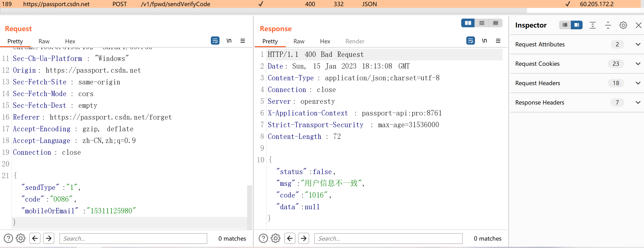644x248 pixels.
Task: Open the Response pane options menu
Action: (x=498, y=41)
